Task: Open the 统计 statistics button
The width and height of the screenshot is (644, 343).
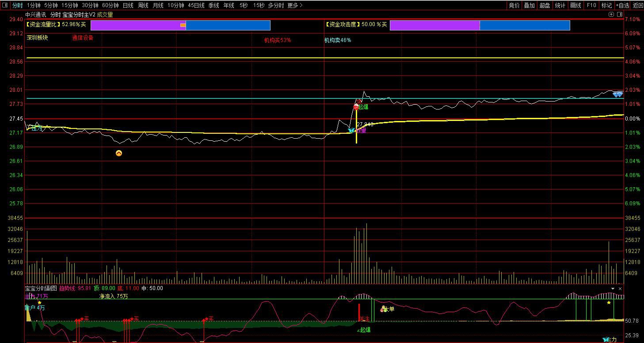Action: (x=560, y=5)
